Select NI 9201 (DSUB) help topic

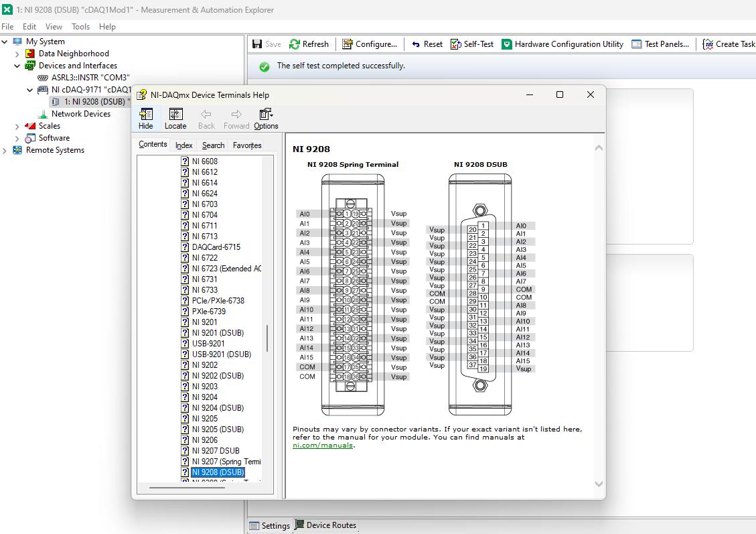coord(218,333)
